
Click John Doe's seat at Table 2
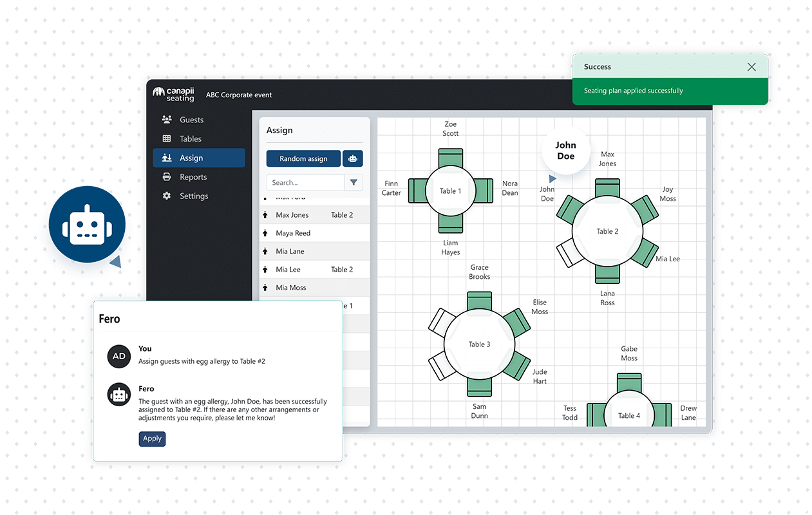pyautogui.click(x=570, y=209)
